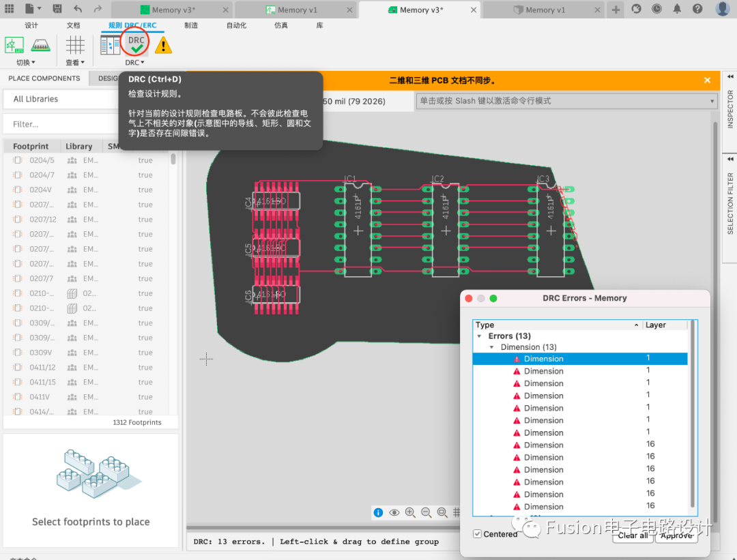Switch to the 文档 ribbon tab
Screen dimensions: 737x560
(x=73, y=25)
